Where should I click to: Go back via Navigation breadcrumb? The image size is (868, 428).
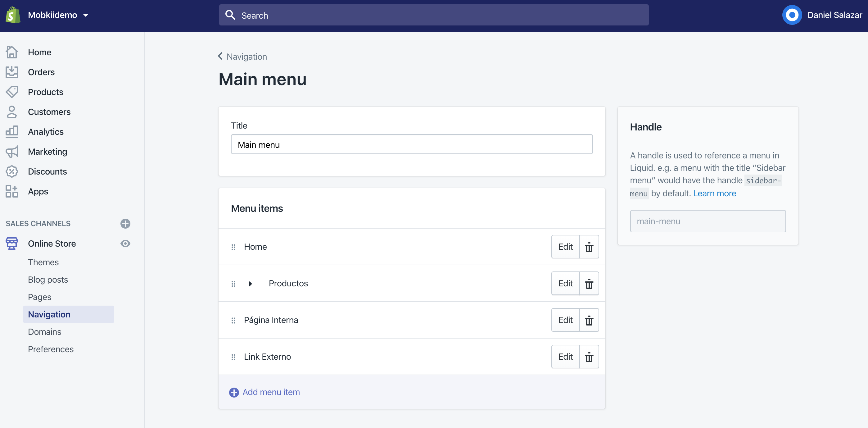pos(242,56)
